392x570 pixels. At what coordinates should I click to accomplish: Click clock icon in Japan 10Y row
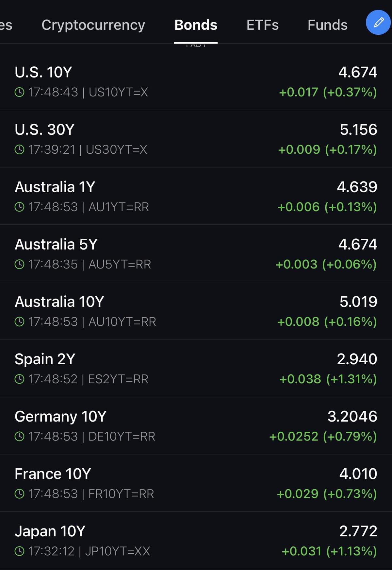pos(20,551)
